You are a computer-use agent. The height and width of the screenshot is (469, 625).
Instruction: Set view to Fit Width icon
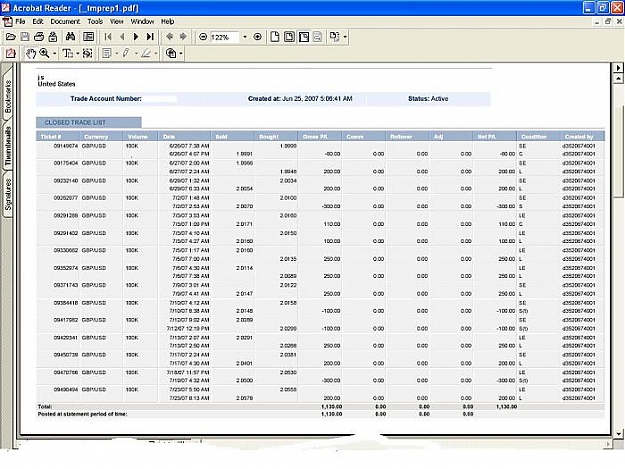[304, 37]
